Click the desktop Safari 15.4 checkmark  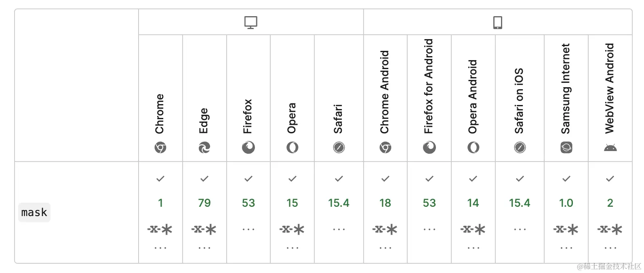[x=339, y=178]
